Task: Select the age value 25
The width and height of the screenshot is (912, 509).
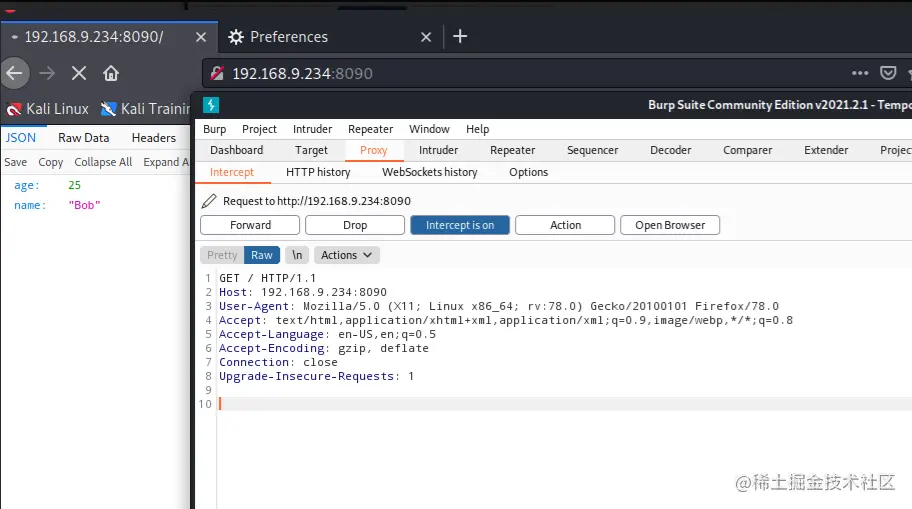Action: tap(74, 185)
